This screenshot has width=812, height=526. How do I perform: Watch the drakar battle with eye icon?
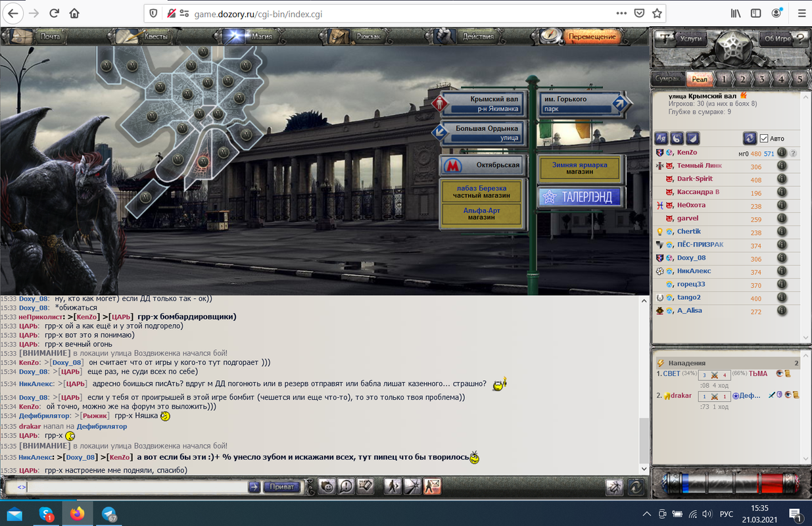(x=788, y=395)
